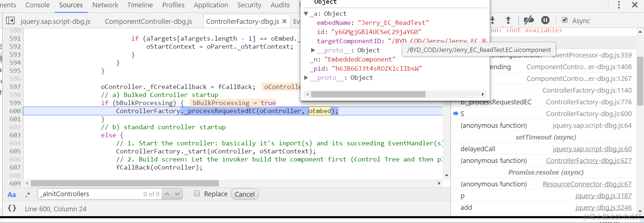
Task: Close the DevTools panel
Action: (635, 5)
